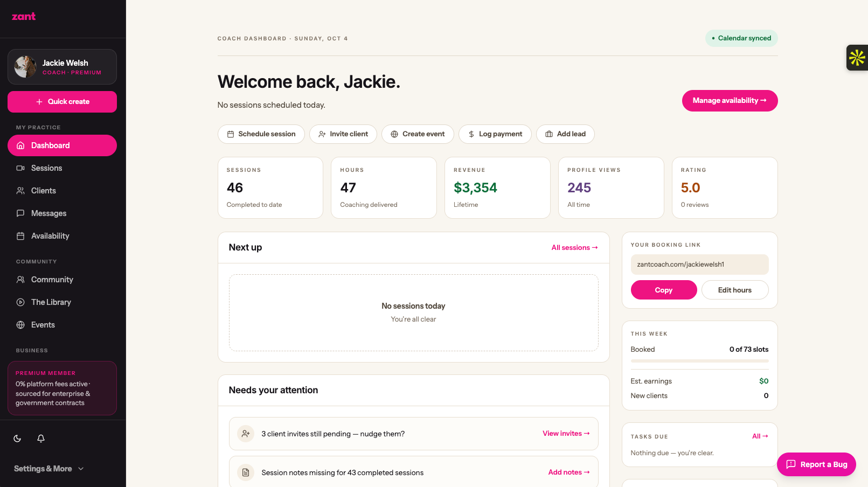Click the 3 client invites pending row
This screenshot has height=487, width=868.
[413, 434]
